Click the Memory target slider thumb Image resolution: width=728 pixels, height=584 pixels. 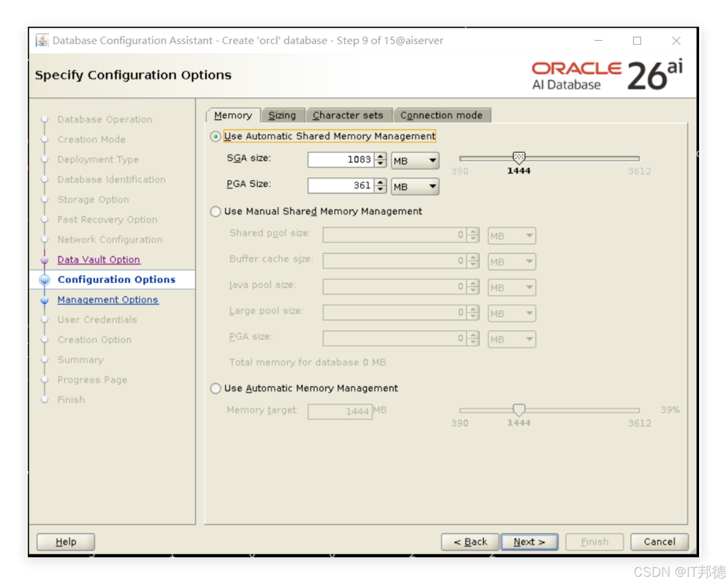(519, 410)
